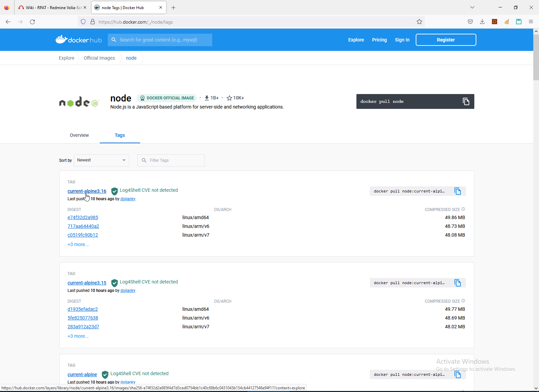The height and width of the screenshot is (392, 539).
Task: Open the Firefox application menu
Action: pyautogui.click(x=531, y=22)
